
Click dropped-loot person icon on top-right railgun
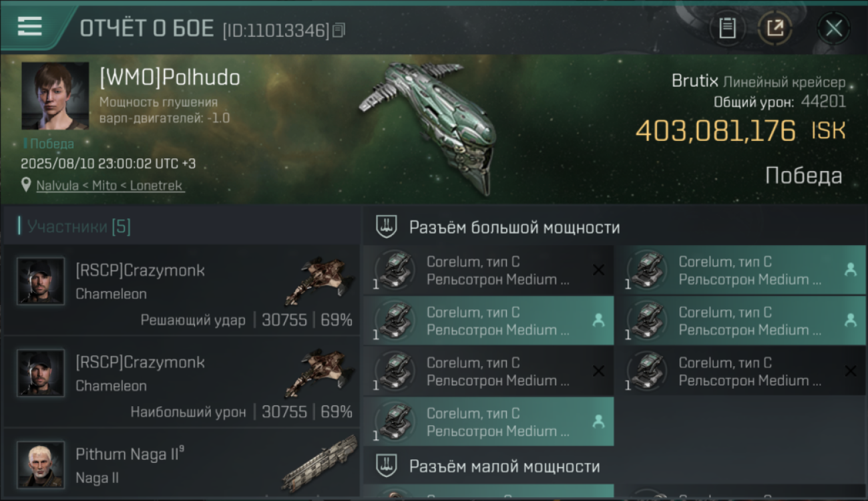[x=850, y=270]
